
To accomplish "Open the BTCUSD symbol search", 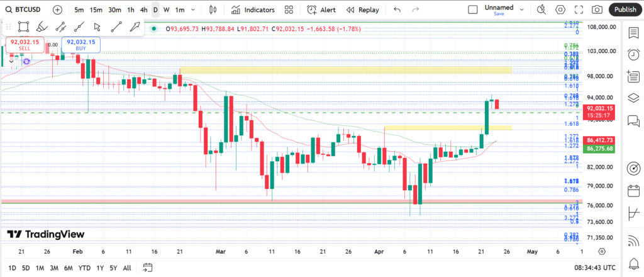I will 24,9.
